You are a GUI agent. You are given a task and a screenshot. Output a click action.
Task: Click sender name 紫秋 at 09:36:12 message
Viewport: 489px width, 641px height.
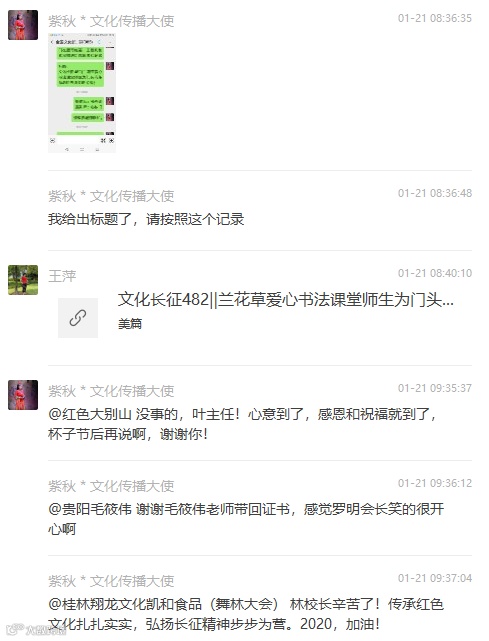coord(111,486)
